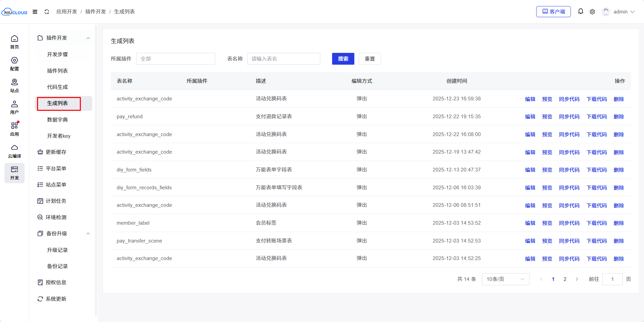Click the notification bell icon

coord(580,11)
